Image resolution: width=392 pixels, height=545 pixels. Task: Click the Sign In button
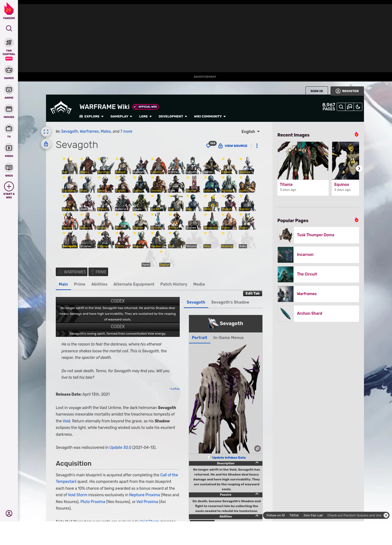coord(317,91)
